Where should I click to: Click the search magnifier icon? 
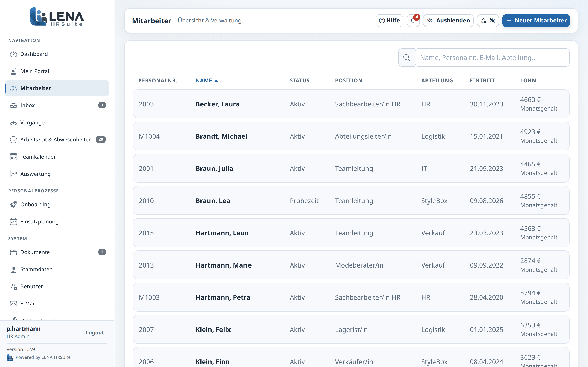406,57
